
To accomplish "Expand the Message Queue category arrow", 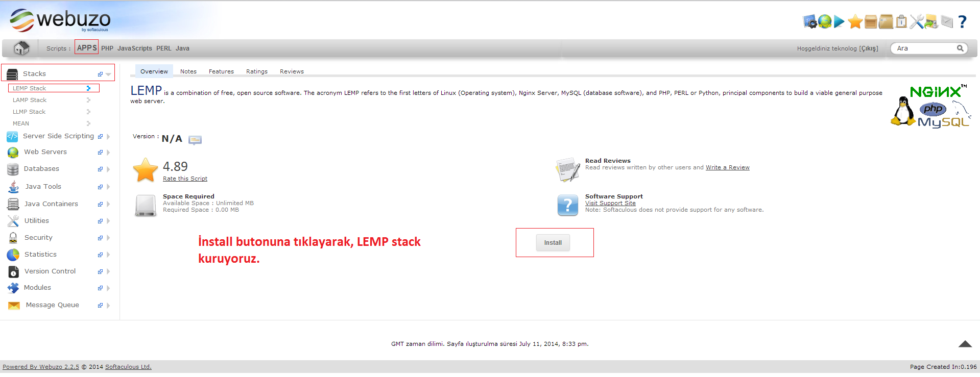I will click(108, 305).
